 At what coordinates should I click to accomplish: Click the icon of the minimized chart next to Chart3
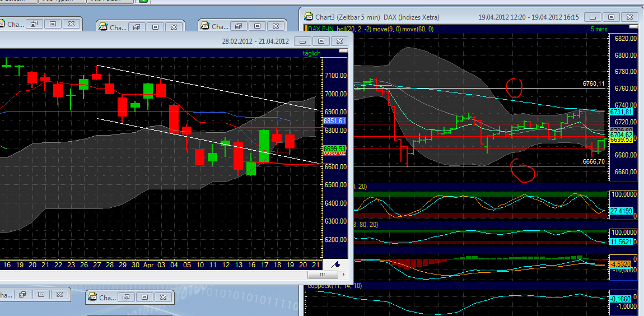point(206,26)
